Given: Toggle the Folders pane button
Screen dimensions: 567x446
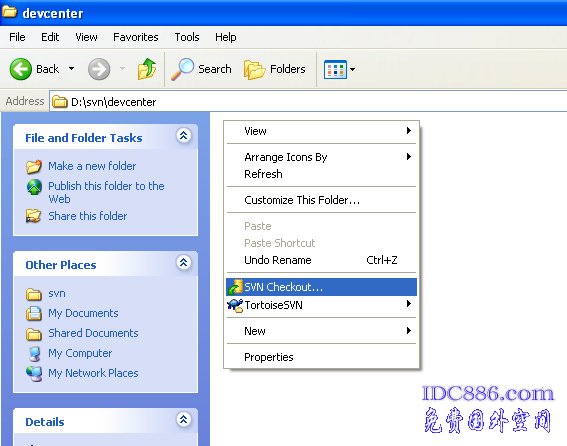Looking at the screenshot, I should [x=275, y=69].
